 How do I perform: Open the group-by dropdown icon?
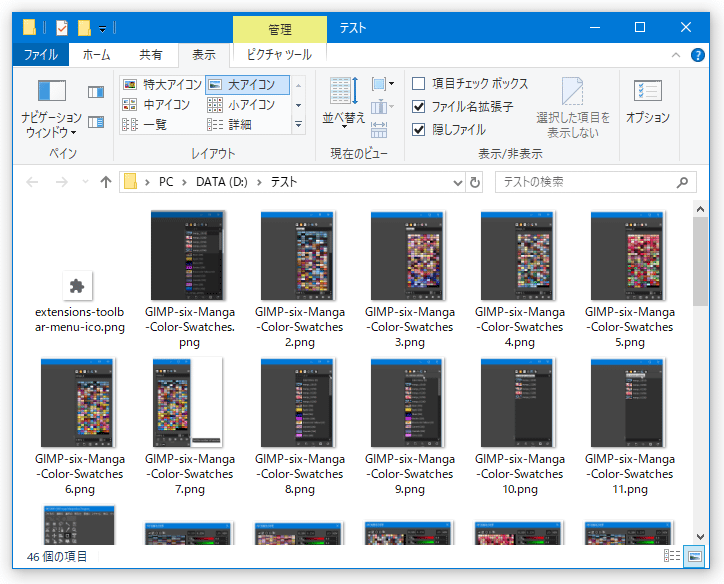point(383,84)
